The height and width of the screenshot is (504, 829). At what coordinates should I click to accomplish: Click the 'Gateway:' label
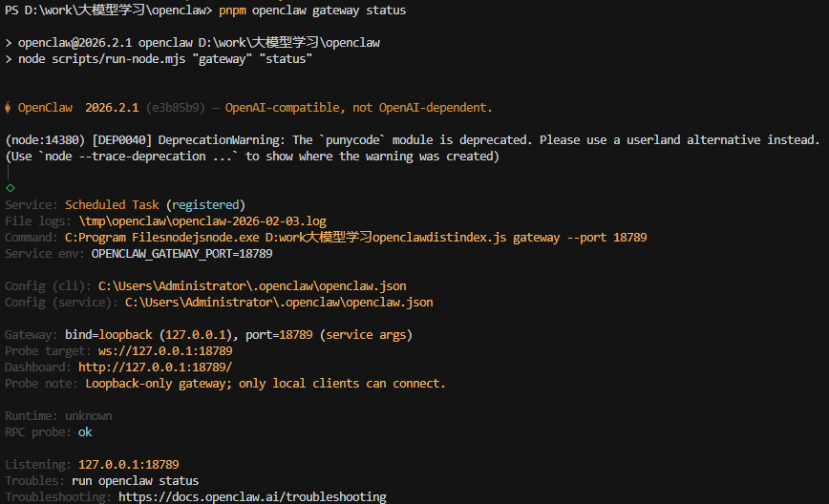[x=32, y=335]
